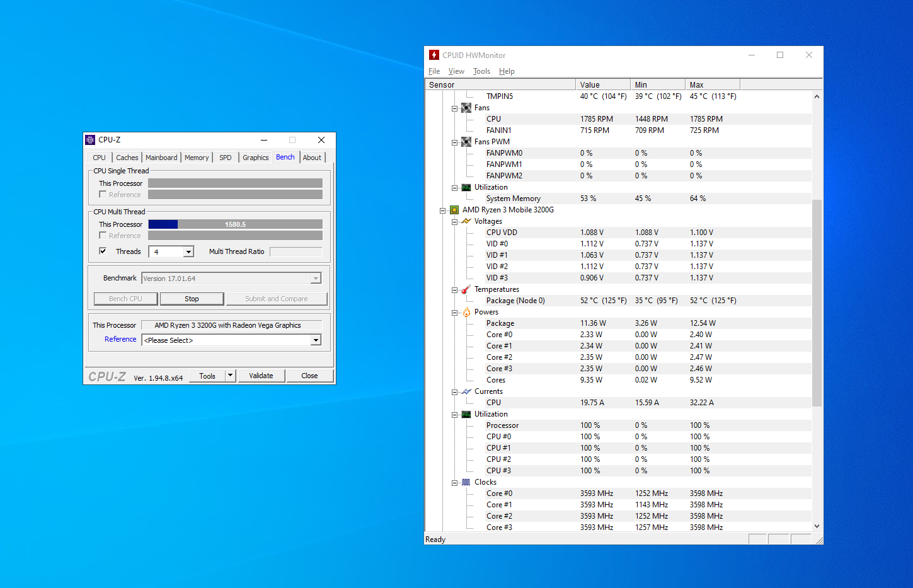The width and height of the screenshot is (913, 588).
Task: Uncheck the Threads checkbox
Action: [x=103, y=251]
